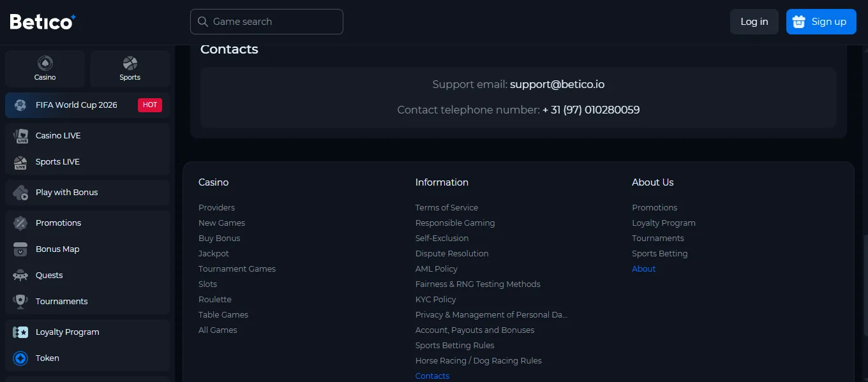Open Terms of Service link

coord(447,208)
